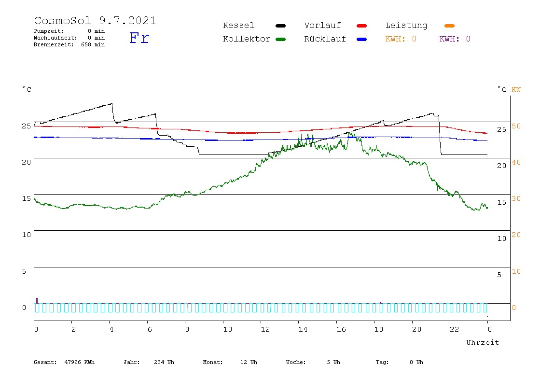Screen dimensions: 554x392
Task: Click the "Jahr:" footer label
Action: pos(132,362)
